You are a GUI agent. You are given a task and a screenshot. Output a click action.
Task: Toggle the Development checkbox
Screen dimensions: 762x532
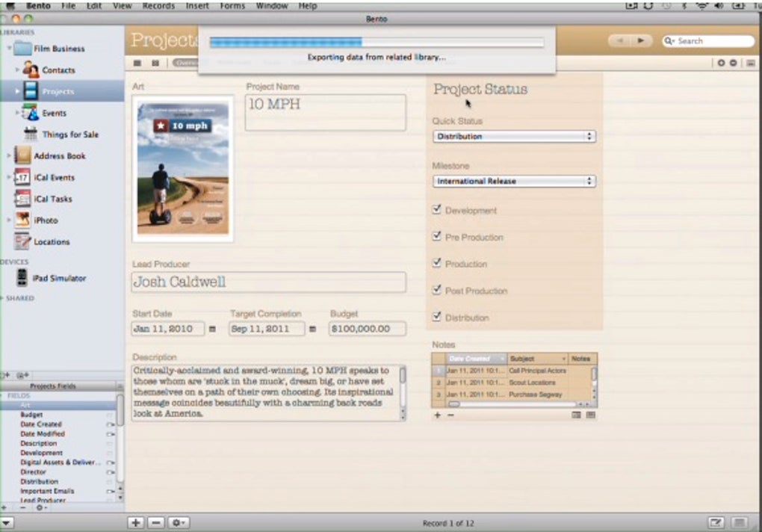(x=436, y=209)
